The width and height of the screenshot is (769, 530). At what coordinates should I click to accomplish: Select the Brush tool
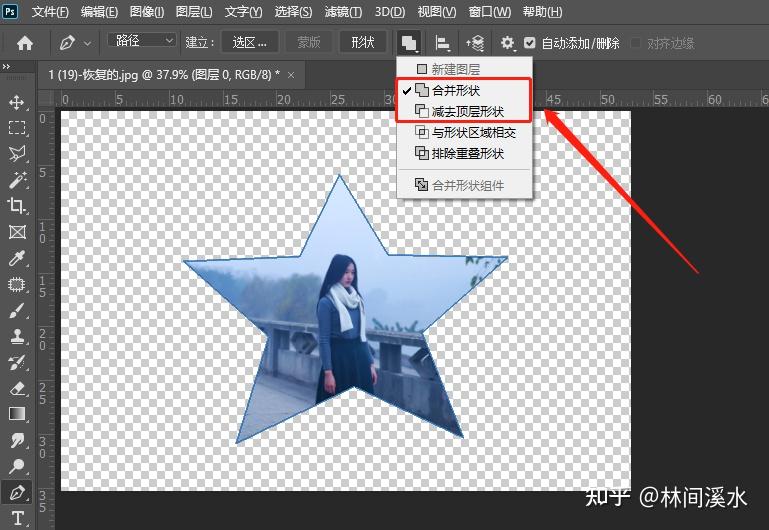(17, 310)
